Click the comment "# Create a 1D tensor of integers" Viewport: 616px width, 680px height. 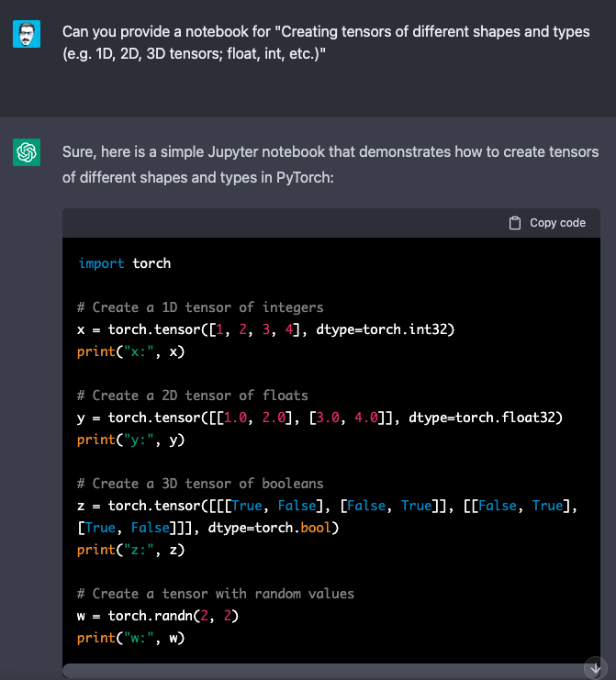click(200, 307)
